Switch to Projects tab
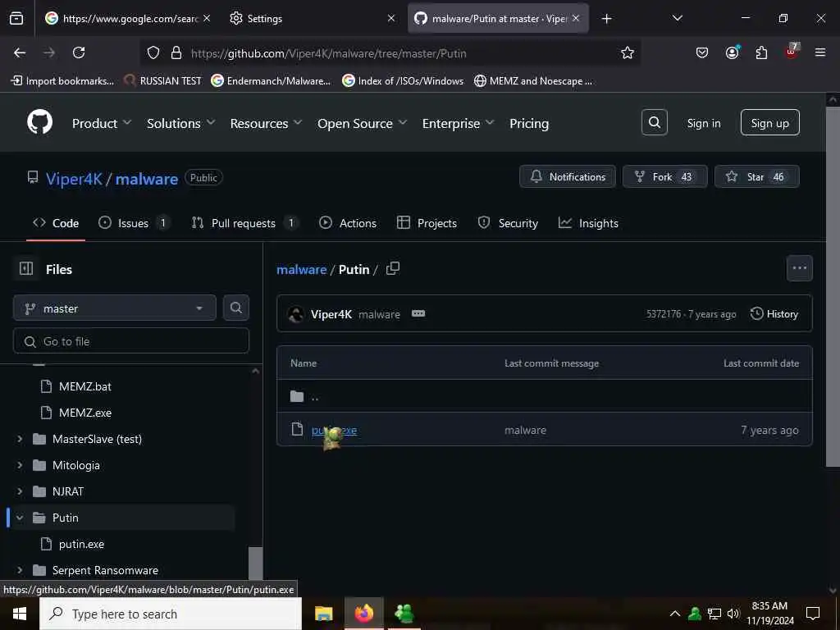 click(x=427, y=223)
